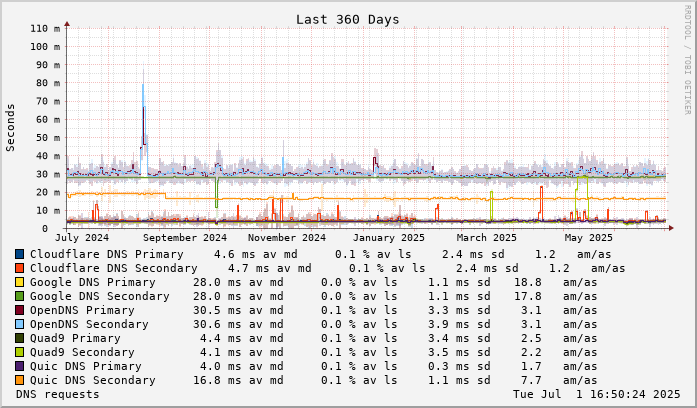Click the 'Last 360 Days' chart title

click(348, 20)
